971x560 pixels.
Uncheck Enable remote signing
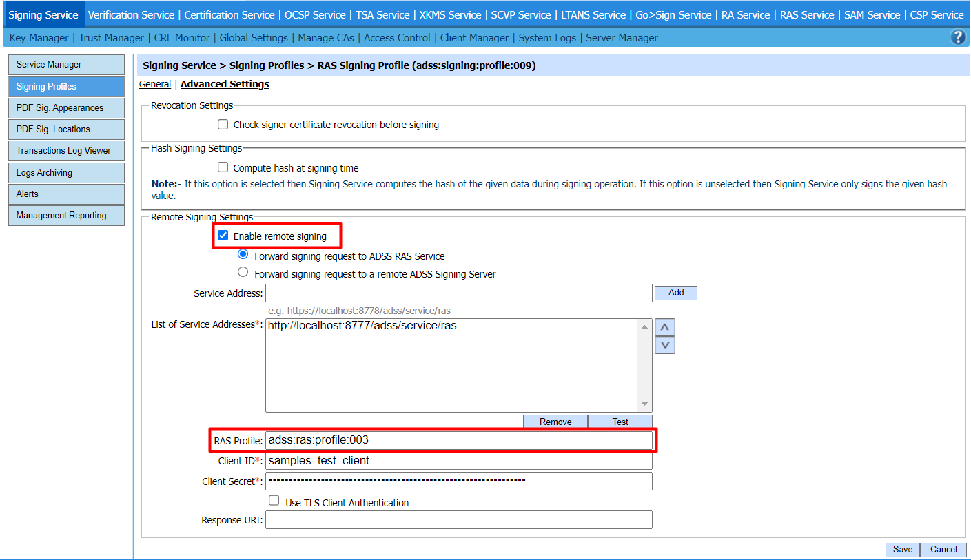point(223,236)
